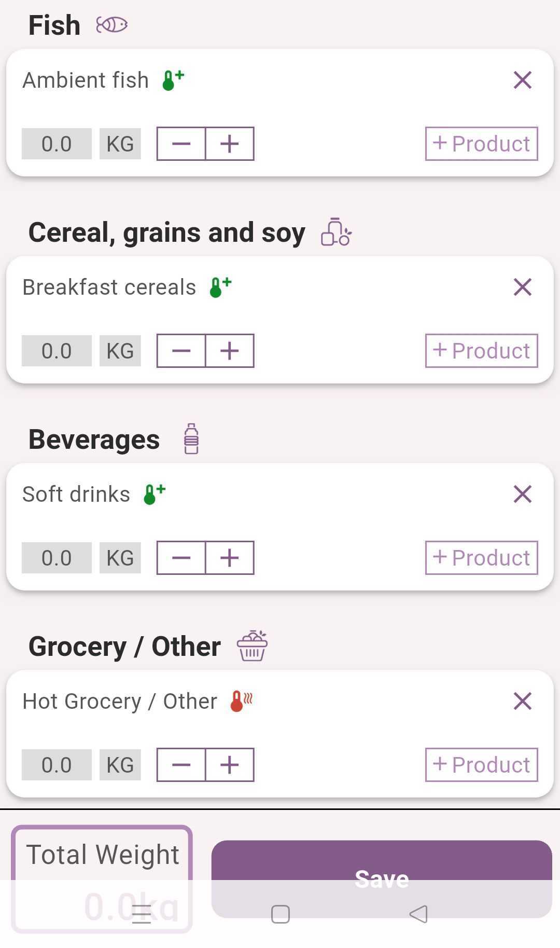Screen dimensions: 560x948
Task: Tap the Soft drinks weight field
Action: click(x=57, y=558)
